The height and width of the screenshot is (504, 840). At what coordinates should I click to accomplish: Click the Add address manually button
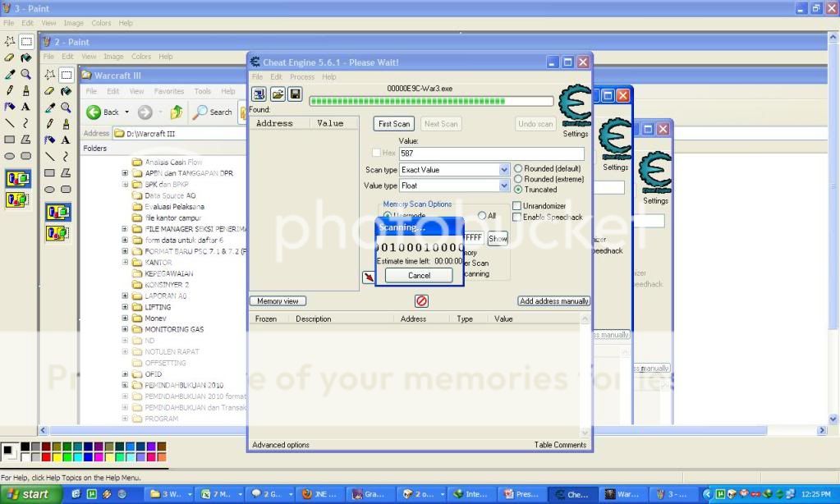point(553,301)
